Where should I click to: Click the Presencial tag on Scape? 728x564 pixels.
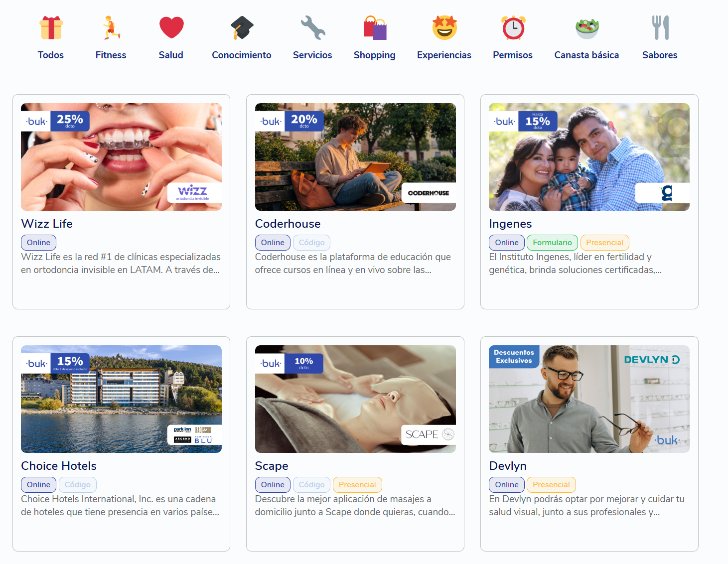pos(357,485)
